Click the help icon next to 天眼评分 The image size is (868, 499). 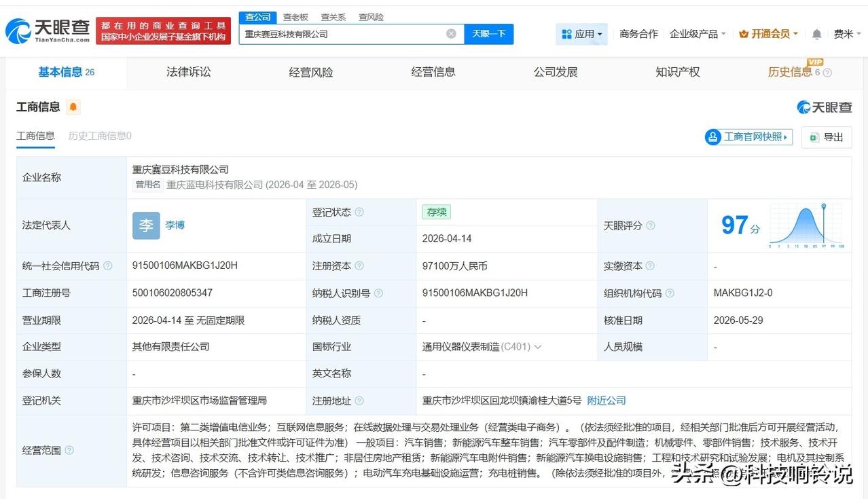coord(651,225)
